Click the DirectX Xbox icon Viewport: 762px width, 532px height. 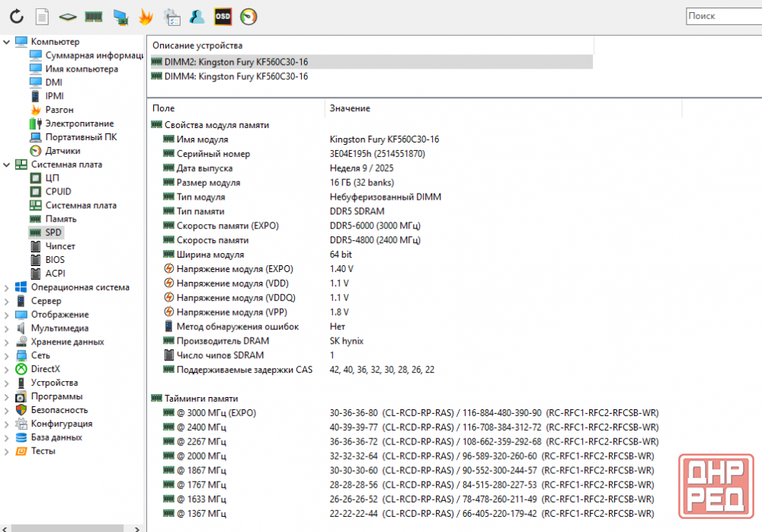[x=21, y=369]
